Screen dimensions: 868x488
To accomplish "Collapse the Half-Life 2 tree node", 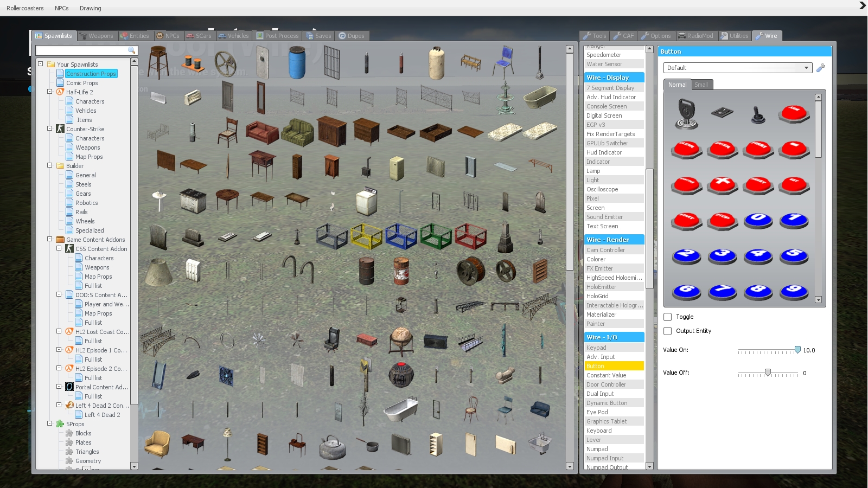I will [50, 92].
